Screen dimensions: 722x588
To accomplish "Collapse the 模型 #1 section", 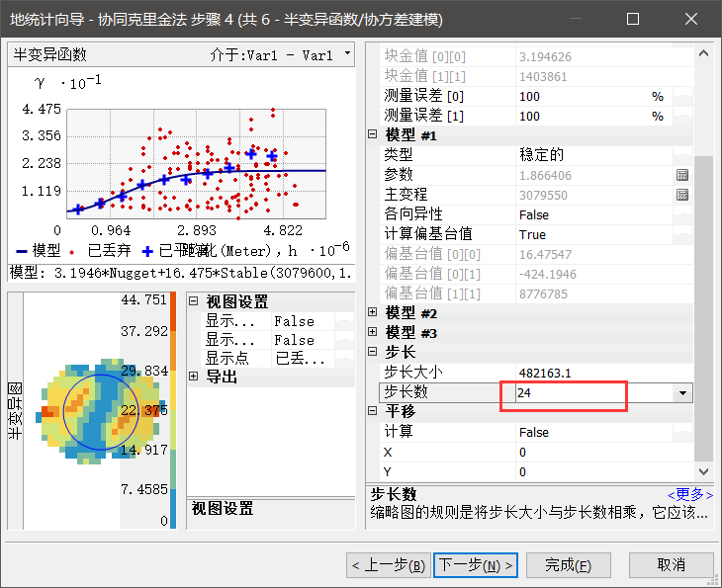I will [373, 134].
